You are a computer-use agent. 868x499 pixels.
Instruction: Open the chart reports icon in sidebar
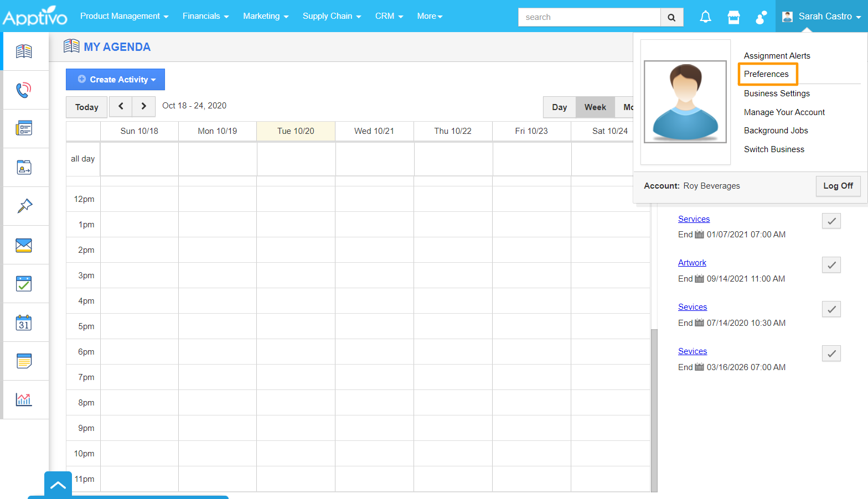coord(24,399)
